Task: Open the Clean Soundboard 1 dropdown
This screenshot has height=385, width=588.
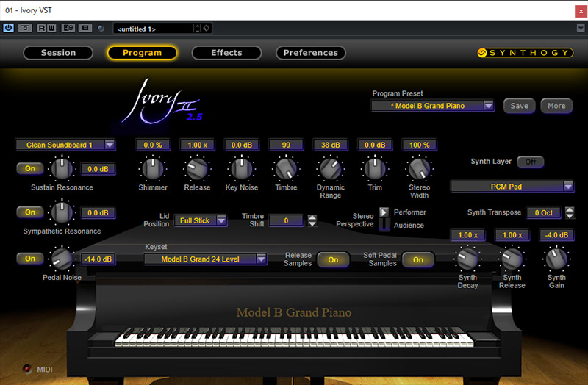Action: pos(65,145)
